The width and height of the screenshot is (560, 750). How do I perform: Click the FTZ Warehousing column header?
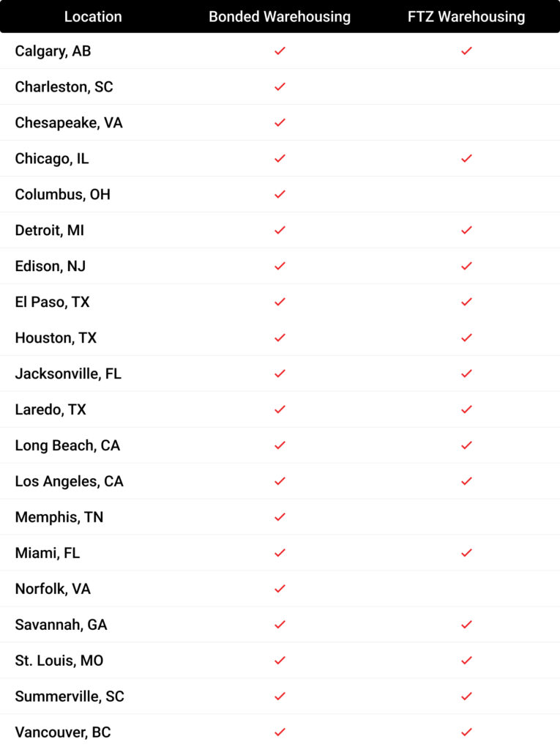(466, 17)
